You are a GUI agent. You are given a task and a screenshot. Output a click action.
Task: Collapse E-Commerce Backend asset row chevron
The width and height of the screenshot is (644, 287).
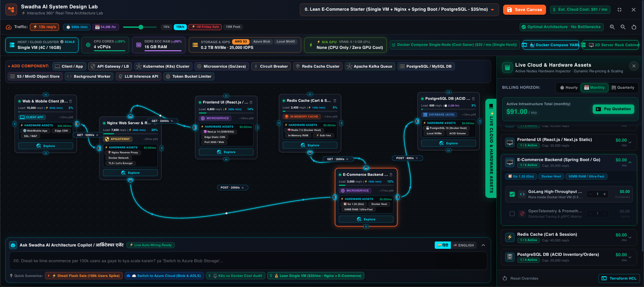pyautogui.click(x=630, y=162)
